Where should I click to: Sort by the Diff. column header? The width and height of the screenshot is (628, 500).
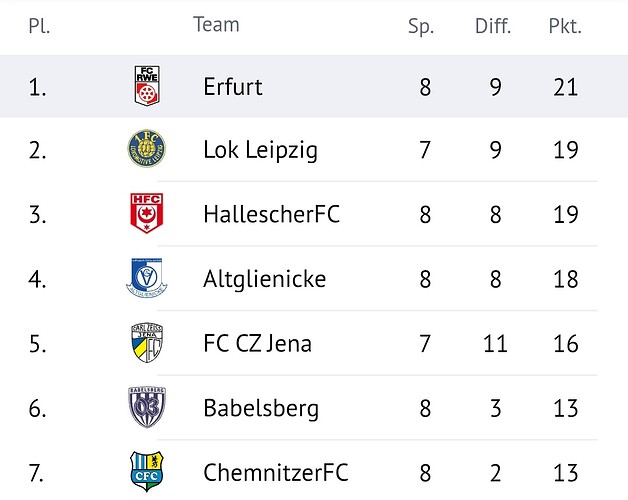pos(493,26)
